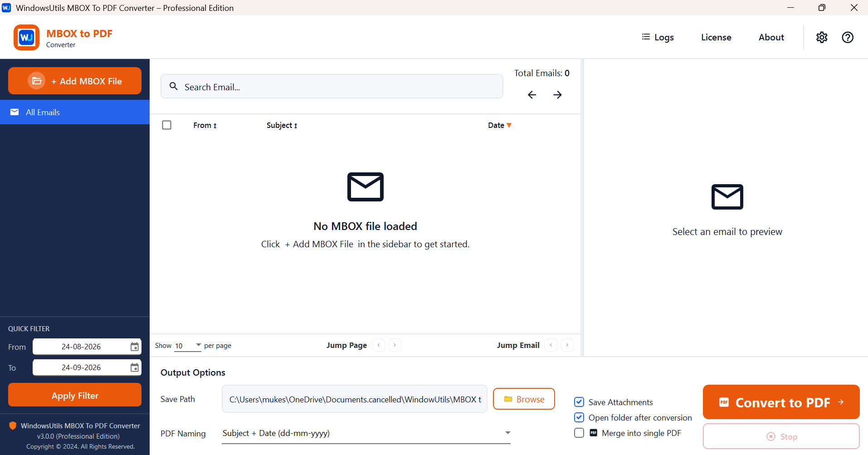This screenshot has height=455, width=868.
Task: Expand the PDF Naming dropdown
Action: pyautogui.click(x=366, y=433)
